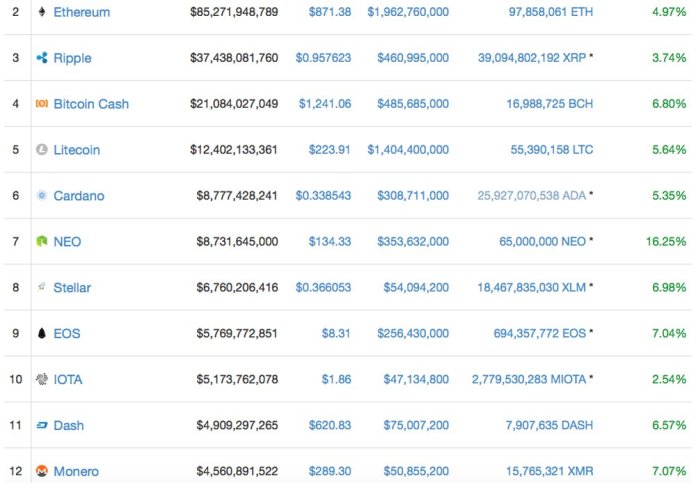Open the Bitcoin Cash name link

tap(90, 104)
